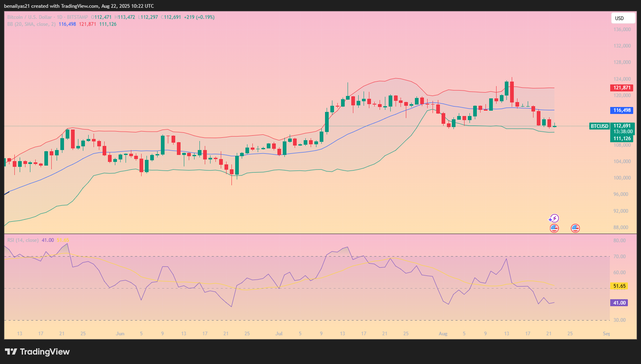Viewport: 641px width, 364px height.
Task: Click the purple RSI value 41.00 readout
Action: pyautogui.click(x=48, y=240)
